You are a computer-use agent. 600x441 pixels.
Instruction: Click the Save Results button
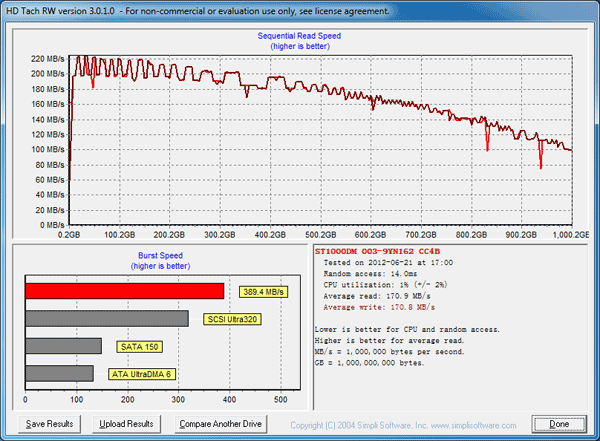(48, 424)
